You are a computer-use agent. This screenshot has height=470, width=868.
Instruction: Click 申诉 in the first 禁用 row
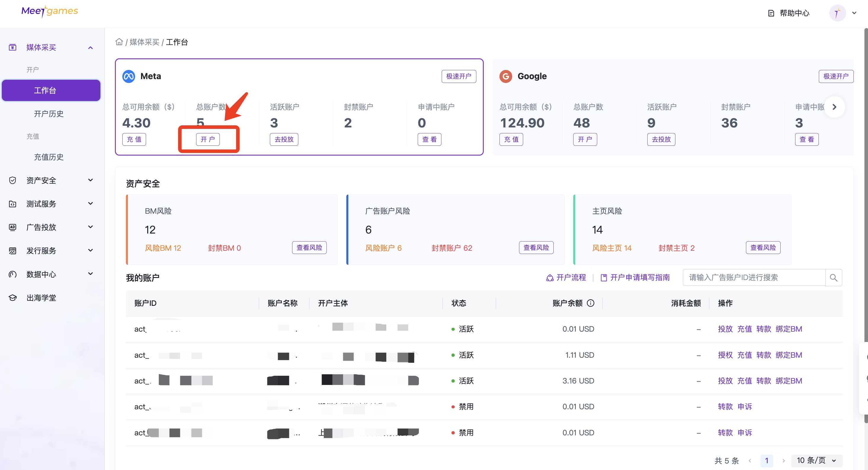pyautogui.click(x=745, y=407)
